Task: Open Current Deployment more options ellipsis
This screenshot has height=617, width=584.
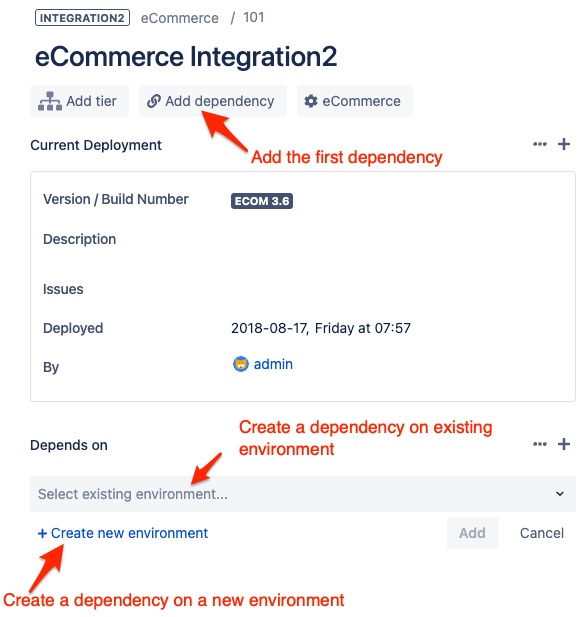Action: click(540, 144)
